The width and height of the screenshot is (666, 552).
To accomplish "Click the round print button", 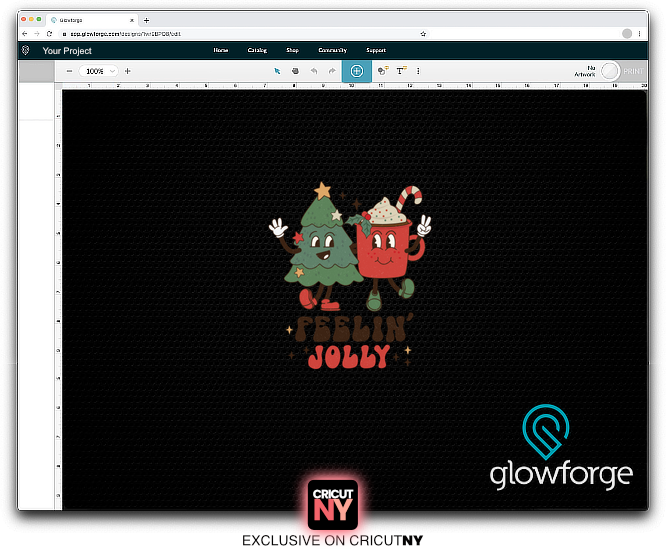I will point(610,71).
